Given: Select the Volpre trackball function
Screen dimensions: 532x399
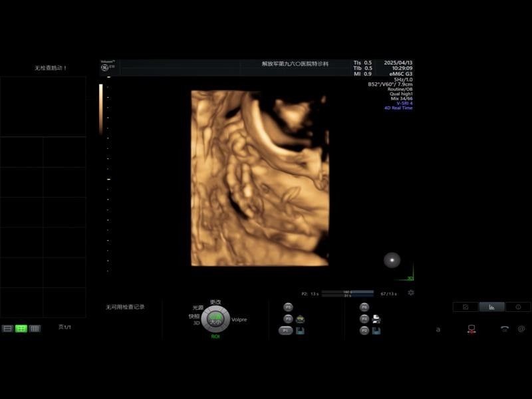Looking at the screenshot, I should pyautogui.click(x=239, y=320).
